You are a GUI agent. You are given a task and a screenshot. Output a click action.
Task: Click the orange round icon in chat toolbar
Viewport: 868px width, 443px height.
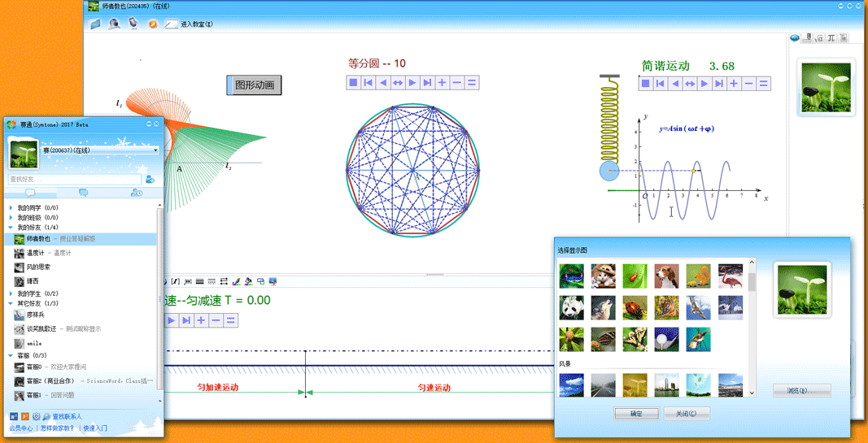(x=152, y=24)
